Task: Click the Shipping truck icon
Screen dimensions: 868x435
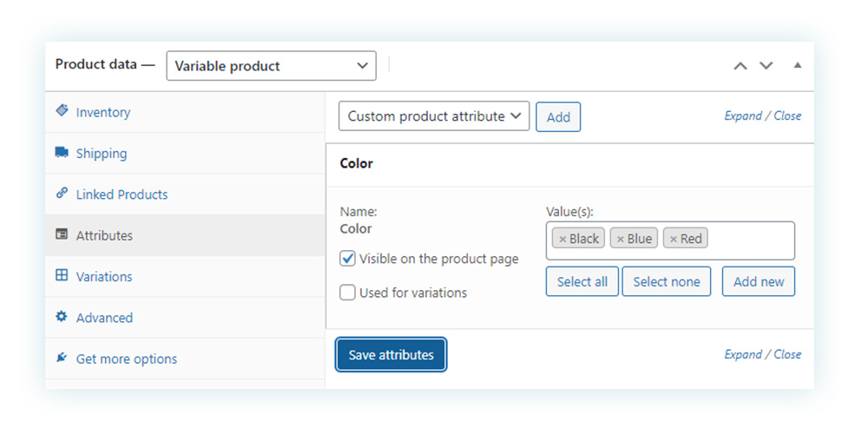Action: (x=62, y=152)
